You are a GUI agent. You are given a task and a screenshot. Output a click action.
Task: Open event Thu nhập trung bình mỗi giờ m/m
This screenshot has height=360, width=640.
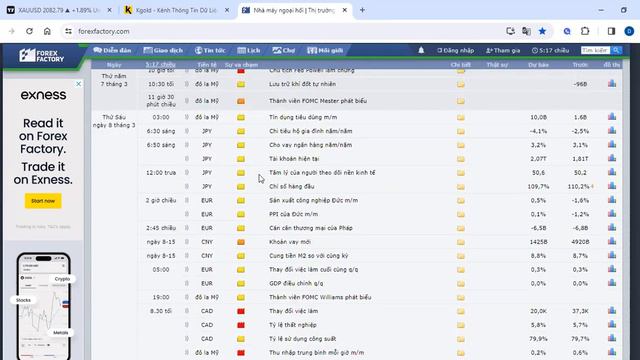pyautogui.click(x=316, y=353)
